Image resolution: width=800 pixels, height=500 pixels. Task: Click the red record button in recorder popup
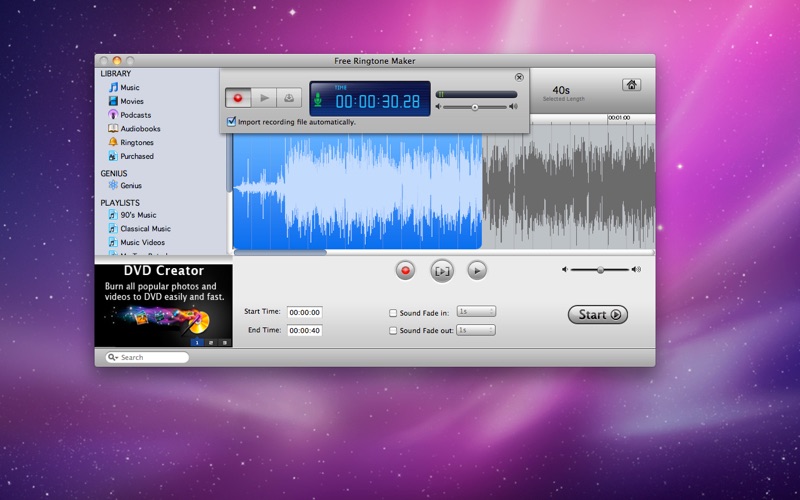(x=238, y=98)
